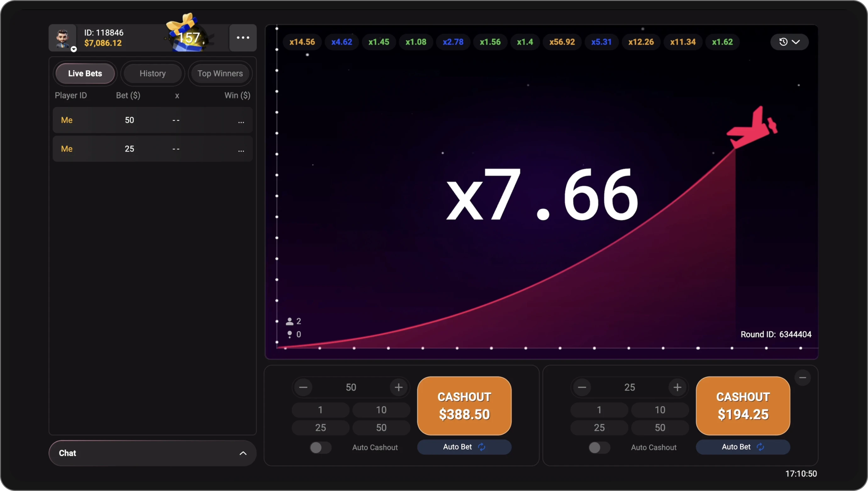
Task: Toggle Auto Bet on the left panel
Action: (x=464, y=447)
